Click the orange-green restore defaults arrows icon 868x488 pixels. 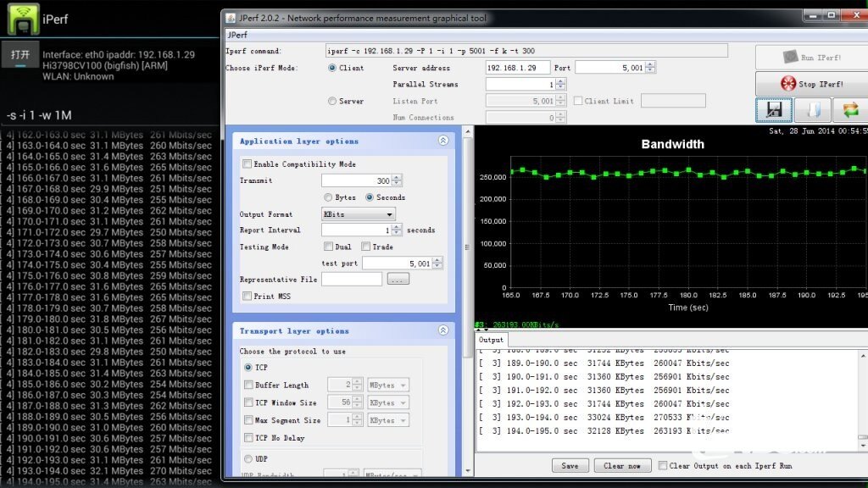(x=849, y=110)
